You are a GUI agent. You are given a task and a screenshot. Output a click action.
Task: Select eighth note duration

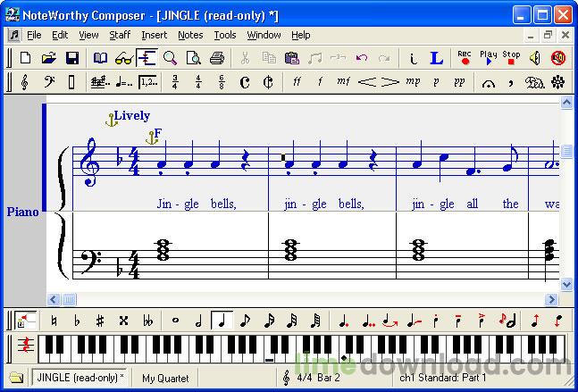(245, 321)
